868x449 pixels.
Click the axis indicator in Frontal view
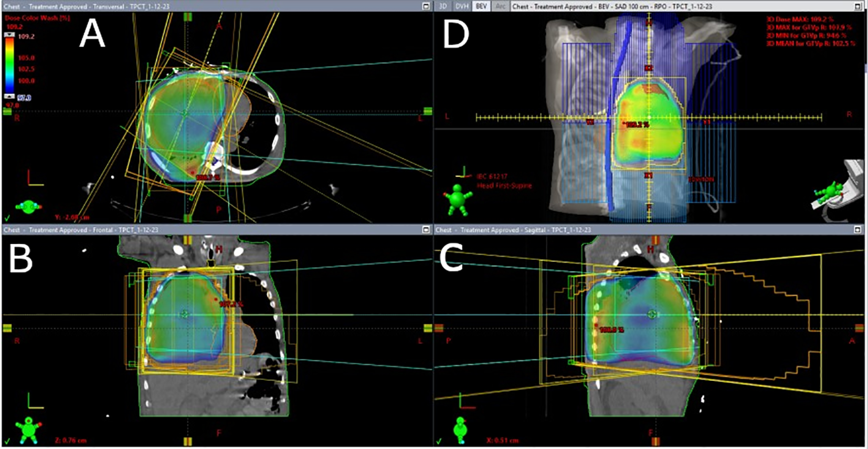click(x=35, y=401)
